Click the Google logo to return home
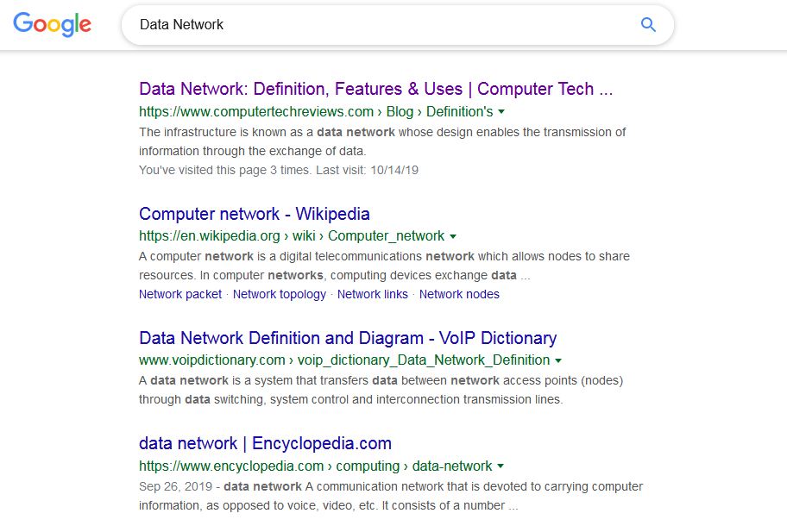 (x=51, y=25)
